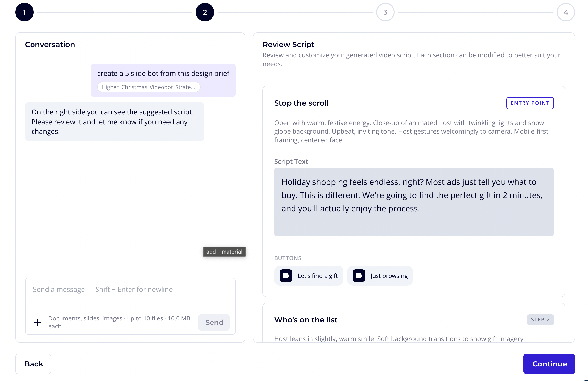Click the ENTRY POINT badge
This screenshot has height=381, width=588.
coord(530,103)
